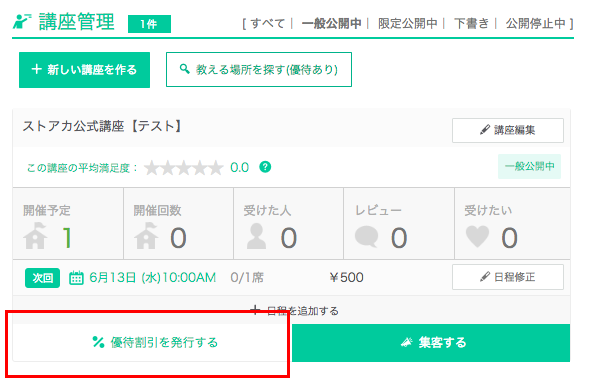This screenshot has width=606, height=391.
Task: Click the 講座管理 header person icon
Action: coord(22,21)
